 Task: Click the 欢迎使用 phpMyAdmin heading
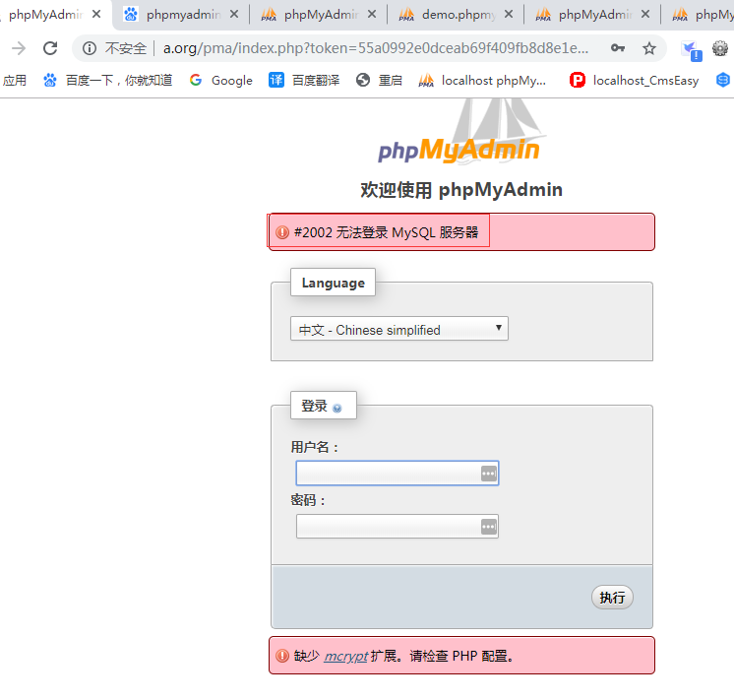pyautogui.click(x=461, y=190)
